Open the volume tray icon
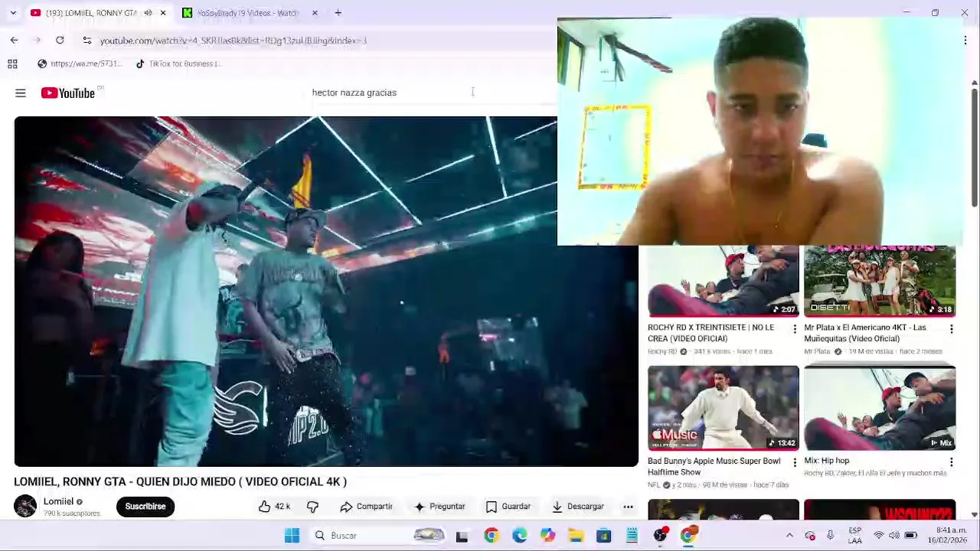Viewport: 980px width, 551px height. [x=894, y=536]
